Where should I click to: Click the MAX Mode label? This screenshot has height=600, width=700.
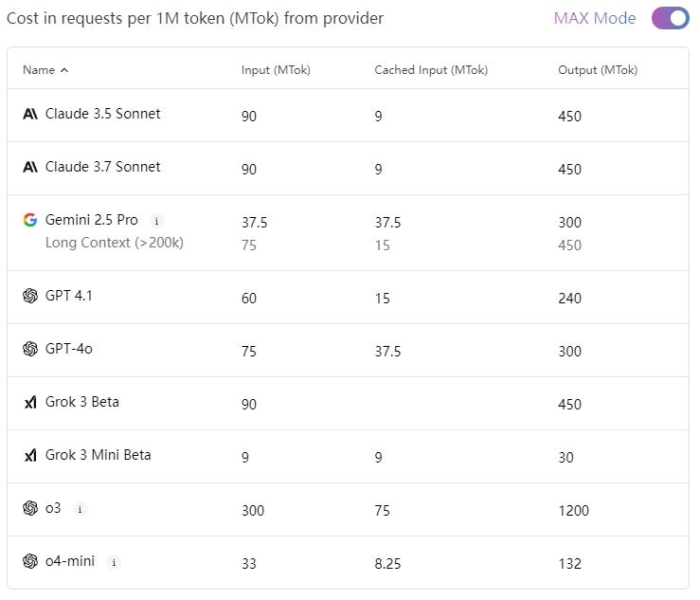tap(595, 18)
